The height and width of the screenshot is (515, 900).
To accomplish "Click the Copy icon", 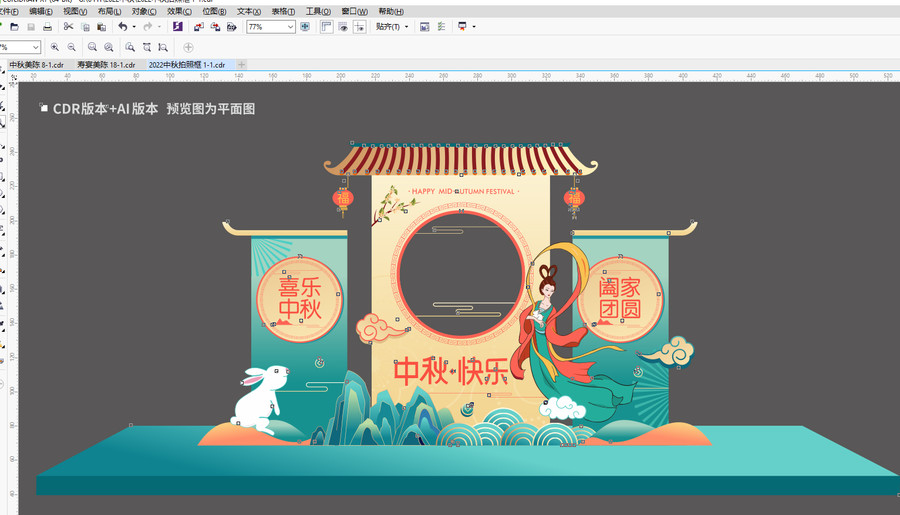I will pos(85,26).
